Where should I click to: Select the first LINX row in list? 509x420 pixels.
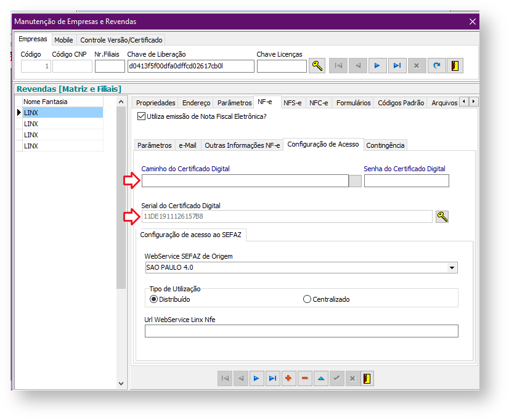click(x=63, y=113)
